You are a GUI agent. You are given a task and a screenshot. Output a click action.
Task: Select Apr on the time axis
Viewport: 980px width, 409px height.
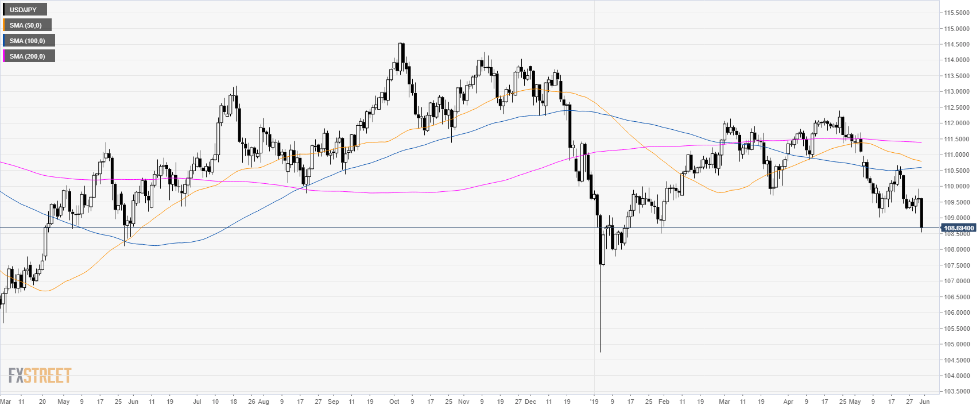coord(788,402)
